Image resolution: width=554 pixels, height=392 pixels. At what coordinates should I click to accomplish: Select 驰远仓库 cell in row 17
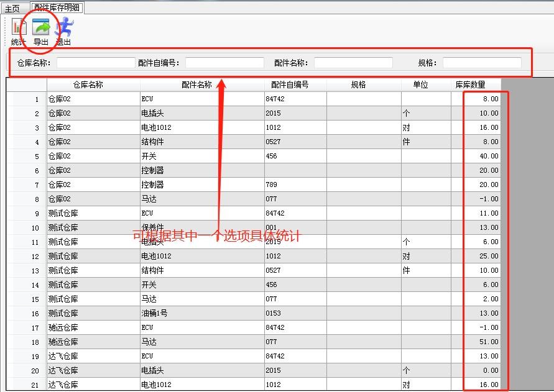[93, 328]
